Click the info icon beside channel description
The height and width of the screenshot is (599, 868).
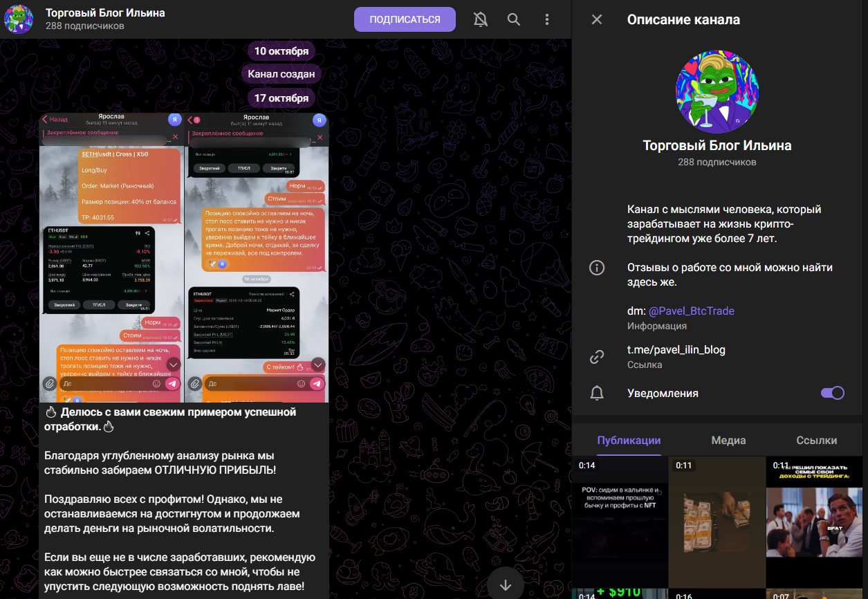pyautogui.click(x=596, y=268)
